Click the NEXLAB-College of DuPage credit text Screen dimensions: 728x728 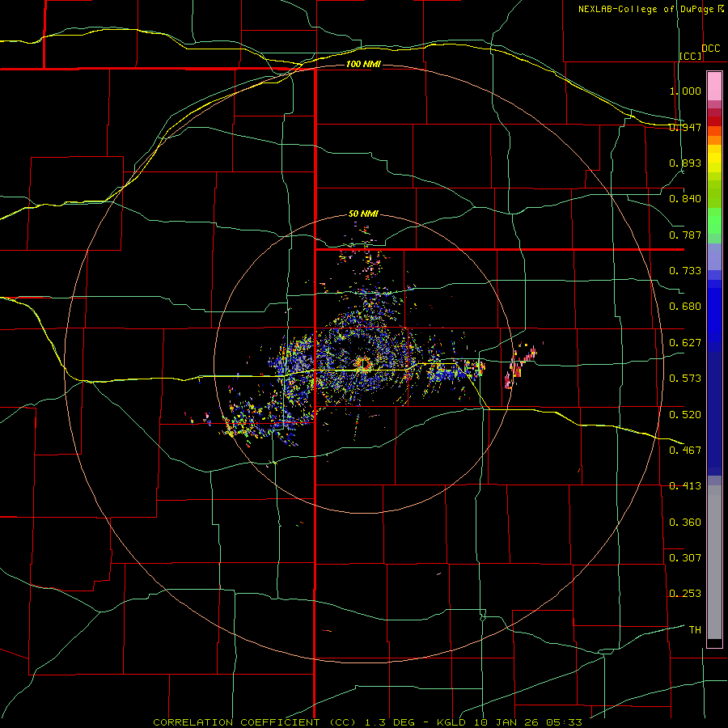(646, 9)
